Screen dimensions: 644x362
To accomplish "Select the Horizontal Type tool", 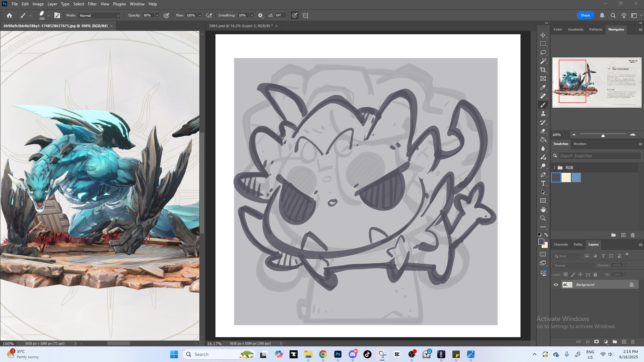I will coord(543,184).
